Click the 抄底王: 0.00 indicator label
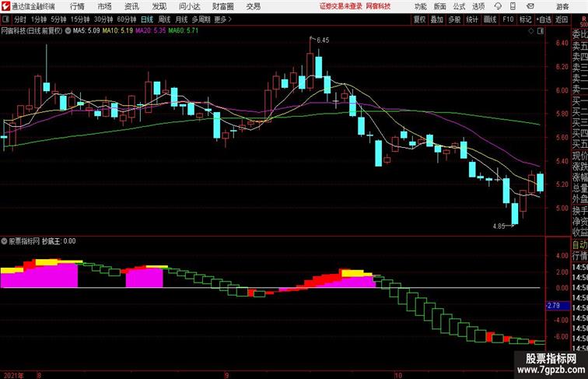The image size is (588, 379). point(59,241)
